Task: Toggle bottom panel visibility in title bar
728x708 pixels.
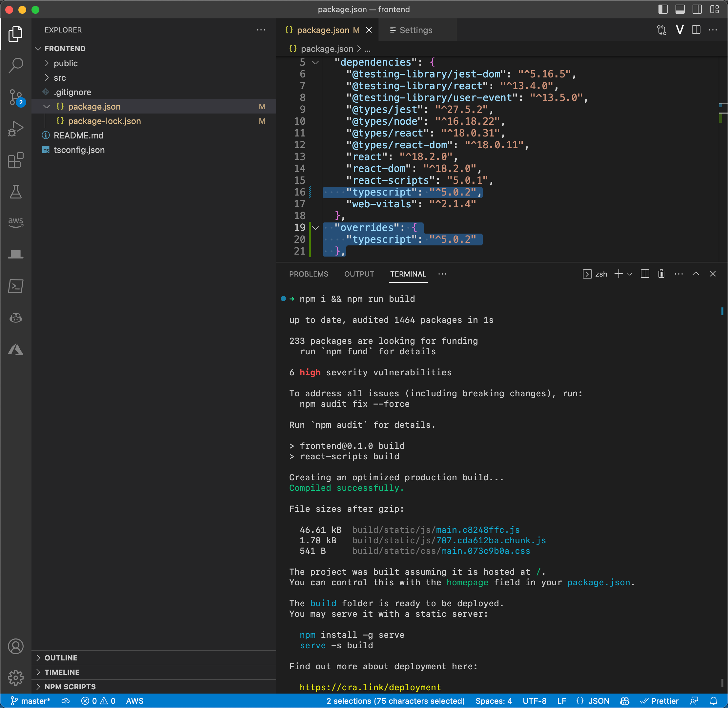Action: (x=680, y=9)
